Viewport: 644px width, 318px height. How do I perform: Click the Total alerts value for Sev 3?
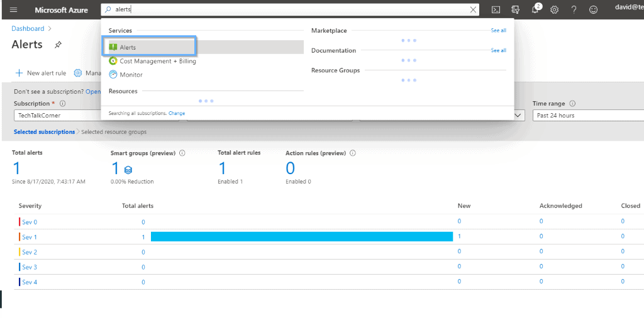[143, 267]
